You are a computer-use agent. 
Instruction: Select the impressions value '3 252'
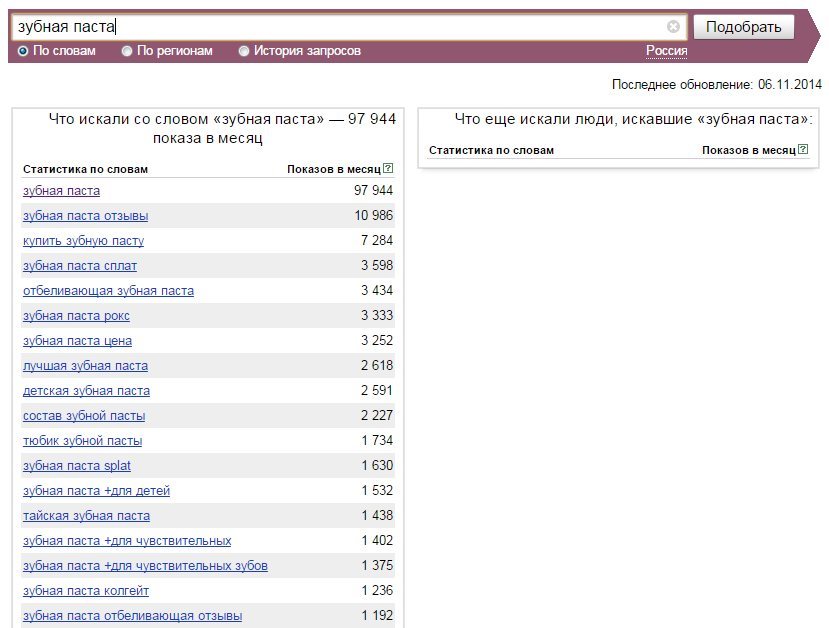(x=377, y=340)
